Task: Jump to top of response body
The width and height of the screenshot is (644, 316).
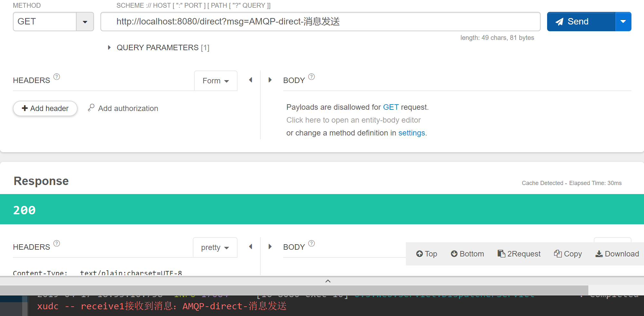Action: 426,254
